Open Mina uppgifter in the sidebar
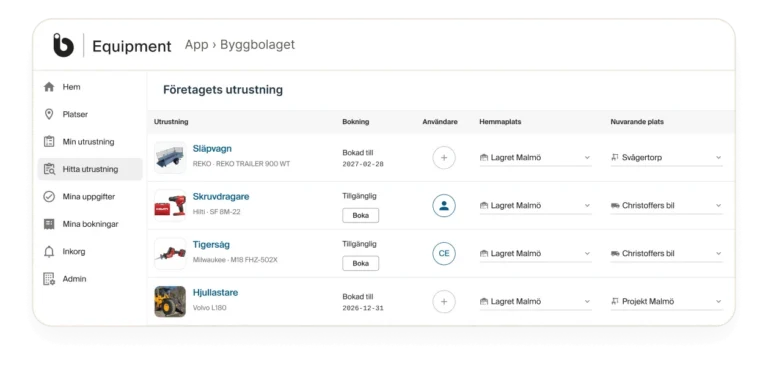 90,197
